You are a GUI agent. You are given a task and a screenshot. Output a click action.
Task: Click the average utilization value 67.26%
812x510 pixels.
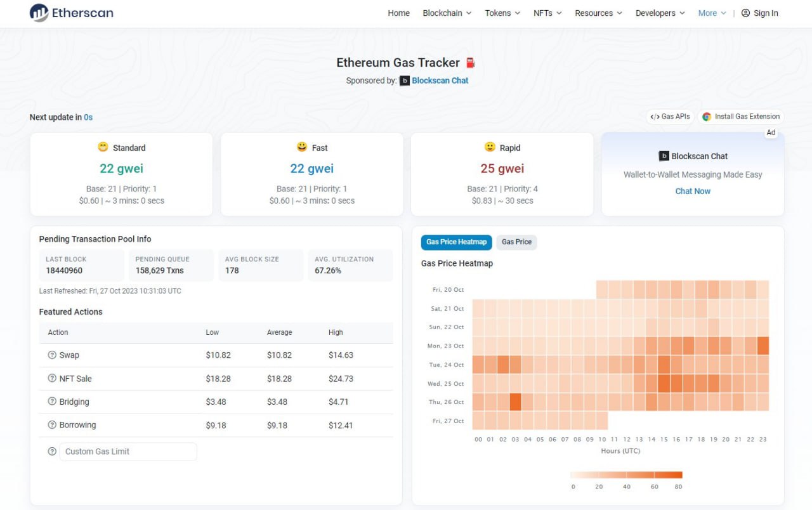(x=328, y=270)
